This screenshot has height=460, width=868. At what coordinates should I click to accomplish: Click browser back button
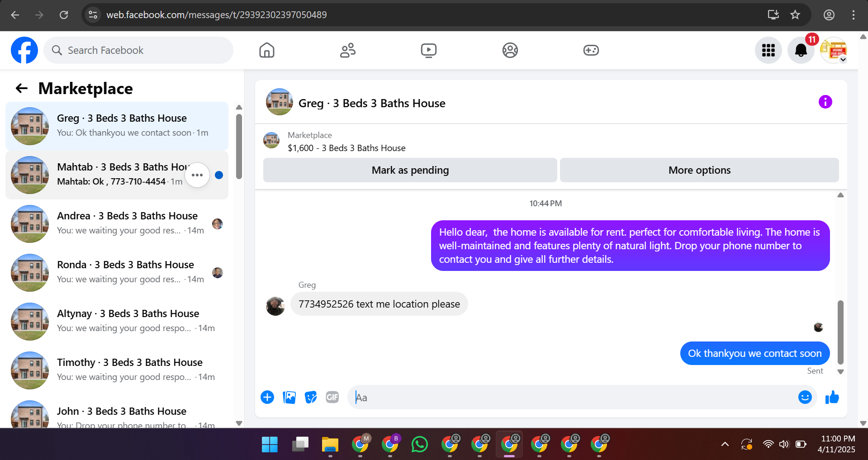15,15
